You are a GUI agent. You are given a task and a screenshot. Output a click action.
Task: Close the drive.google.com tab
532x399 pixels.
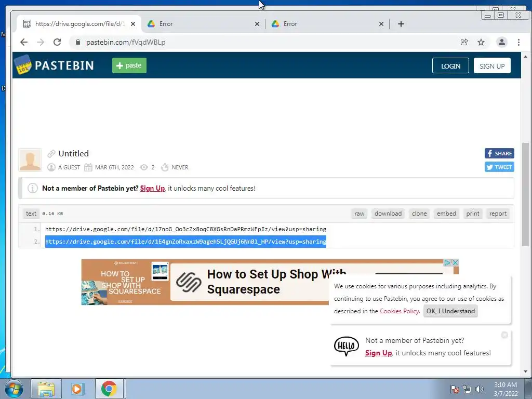[133, 24]
